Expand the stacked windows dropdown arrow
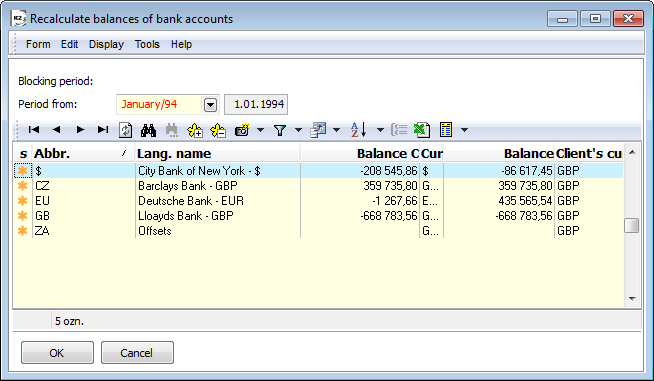Viewport: 654px width, 381px height. click(x=337, y=130)
